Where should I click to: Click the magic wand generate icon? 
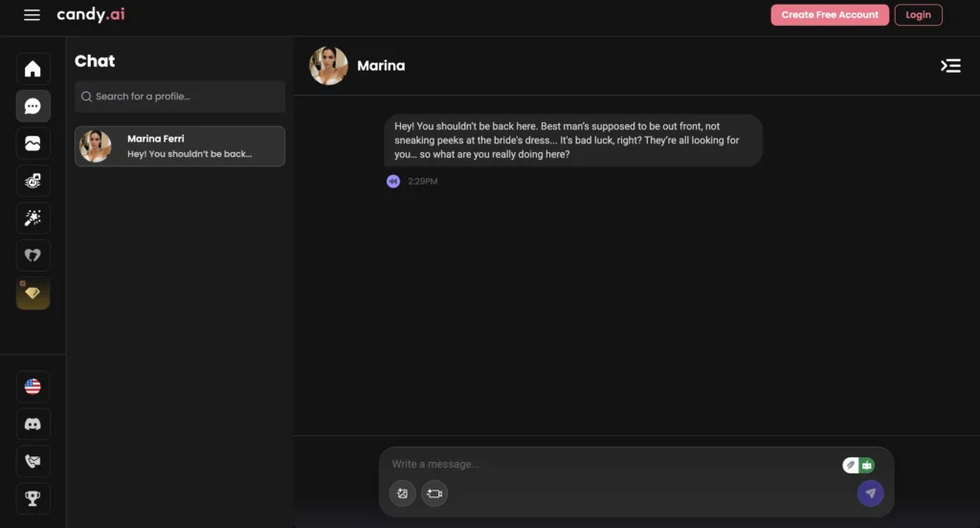(x=33, y=218)
